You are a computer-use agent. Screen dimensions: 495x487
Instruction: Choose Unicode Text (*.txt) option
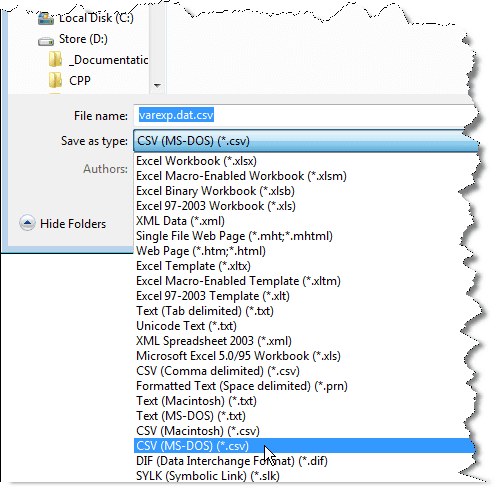[x=304, y=326]
